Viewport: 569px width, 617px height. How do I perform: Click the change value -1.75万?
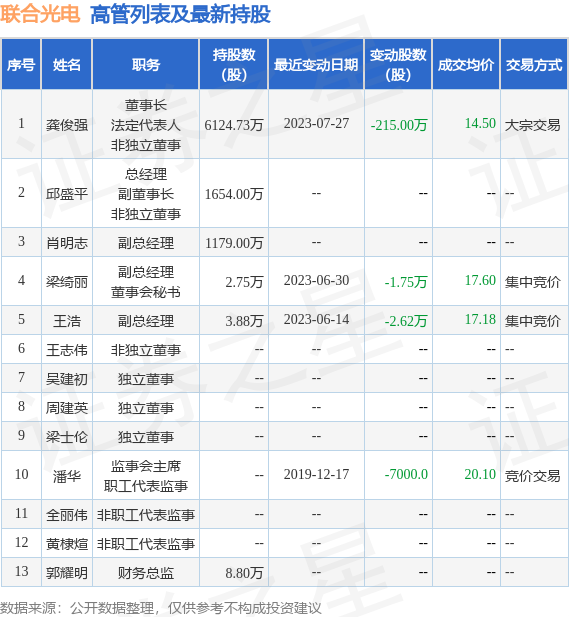[406, 282]
